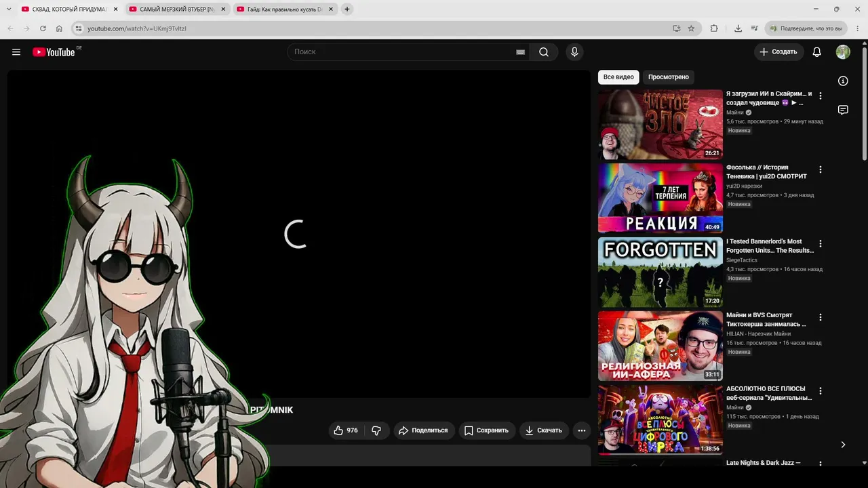Open the YouTube account avatar menu
868x488 pixels.
[x=843, y=52]
